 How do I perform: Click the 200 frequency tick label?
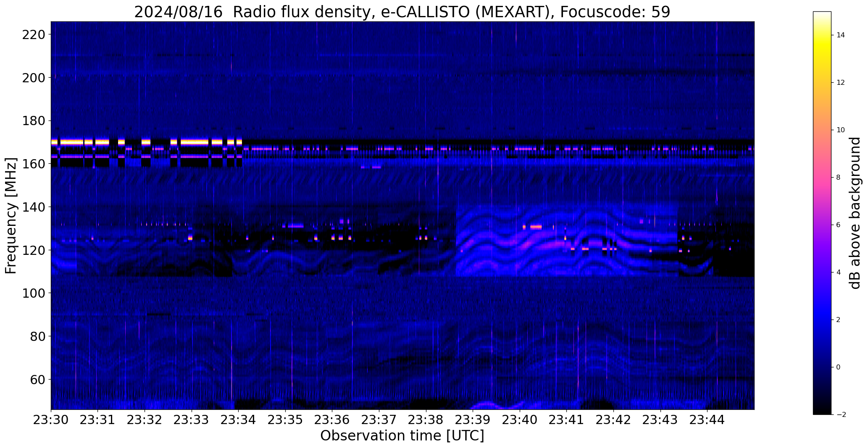(x=33, y=78)
